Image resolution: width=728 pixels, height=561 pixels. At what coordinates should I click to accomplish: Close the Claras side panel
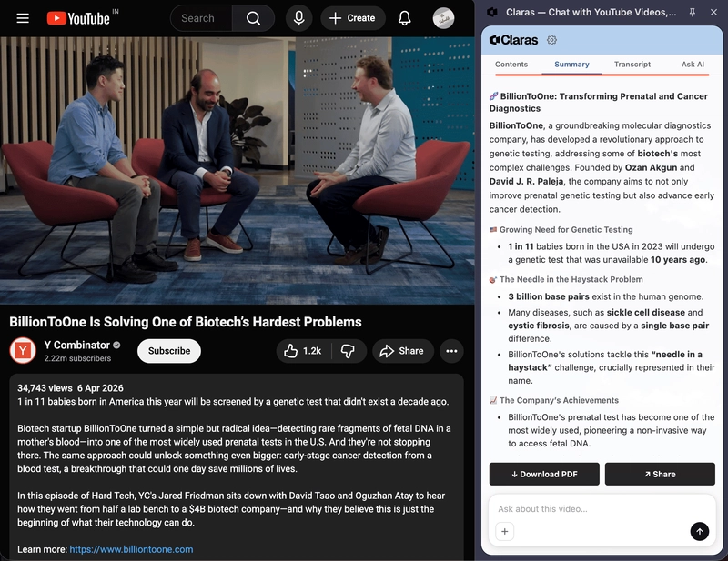713,13
